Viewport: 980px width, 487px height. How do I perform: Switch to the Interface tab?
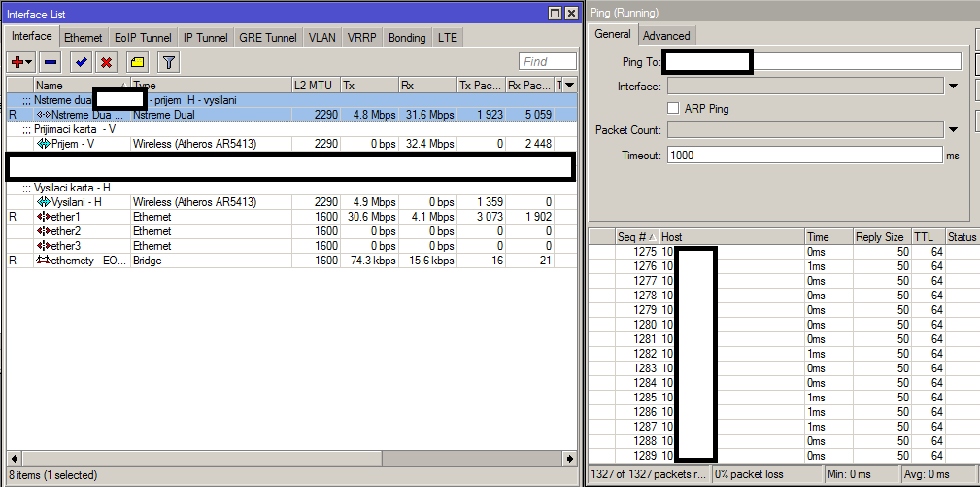(x=32, y=36)
